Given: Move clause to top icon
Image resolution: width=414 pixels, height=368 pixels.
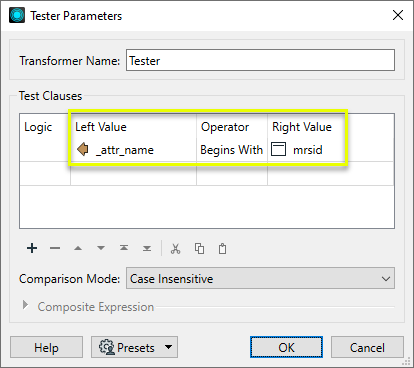Looking at the screenshot, I should coord(124,248).
